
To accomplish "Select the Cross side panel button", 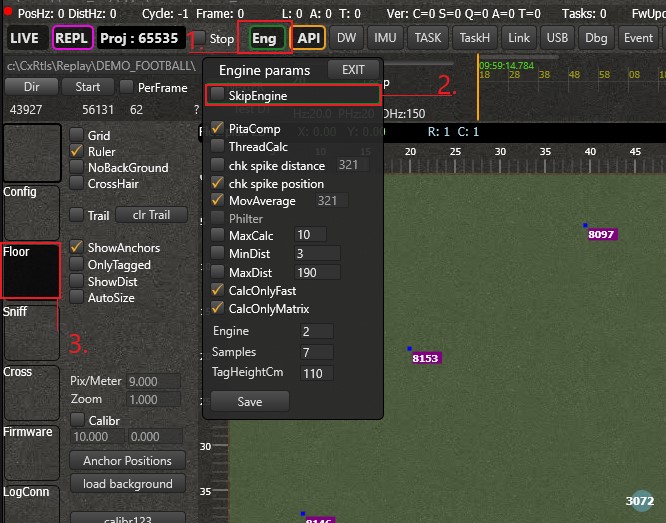I will coord(31,392).
